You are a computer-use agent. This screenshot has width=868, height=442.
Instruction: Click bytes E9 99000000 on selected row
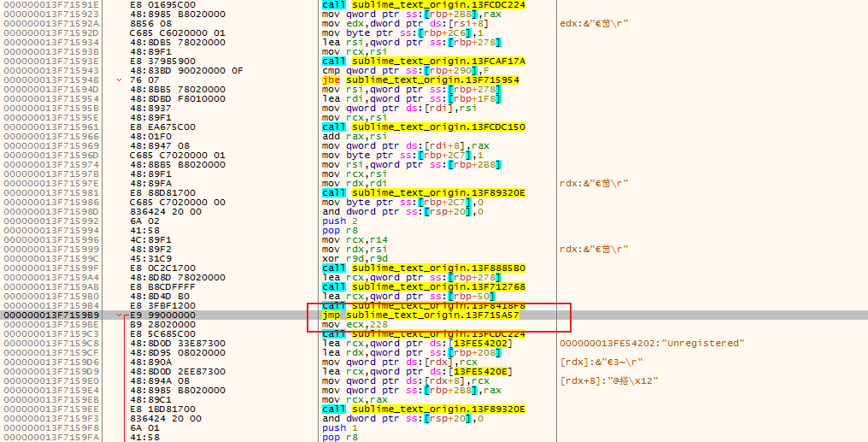tap(162, 315)
